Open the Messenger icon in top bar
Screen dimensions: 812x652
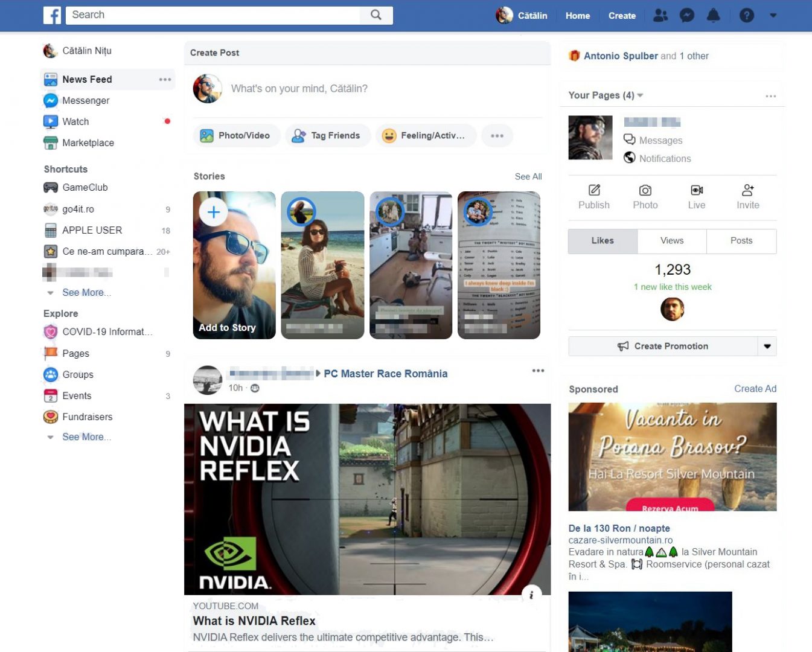(x=686, y=16)
